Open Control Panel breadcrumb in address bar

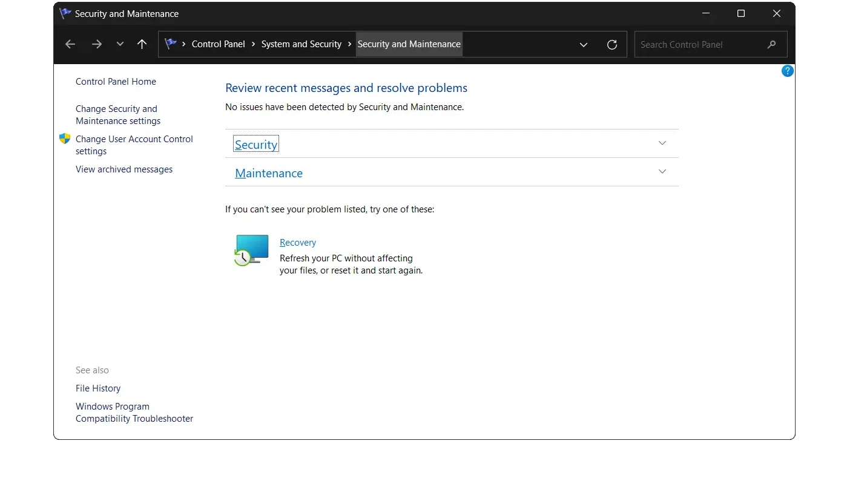click(219, 44)
